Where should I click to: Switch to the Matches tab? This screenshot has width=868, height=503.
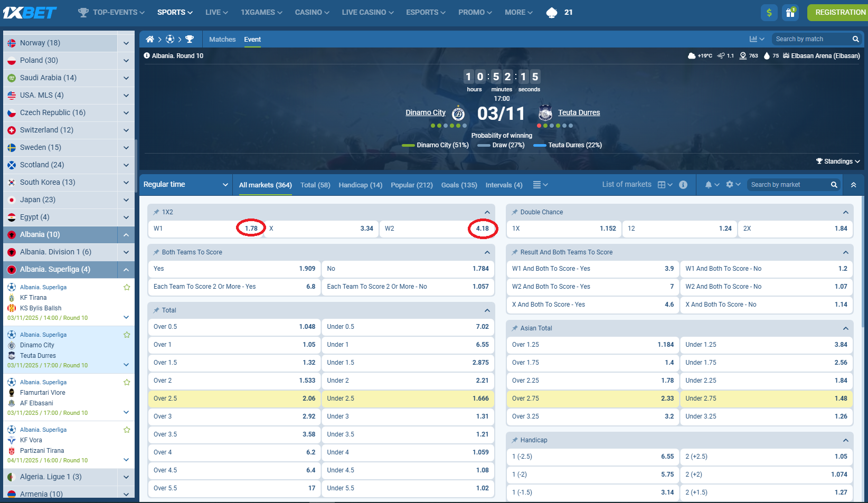click(x=222, y=39)
